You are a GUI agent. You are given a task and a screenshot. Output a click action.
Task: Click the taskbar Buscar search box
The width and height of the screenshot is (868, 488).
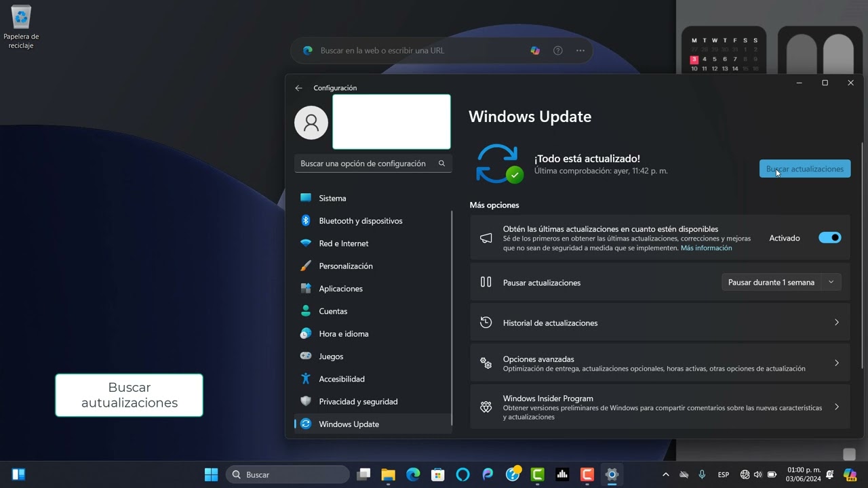[x=288, y=474]
